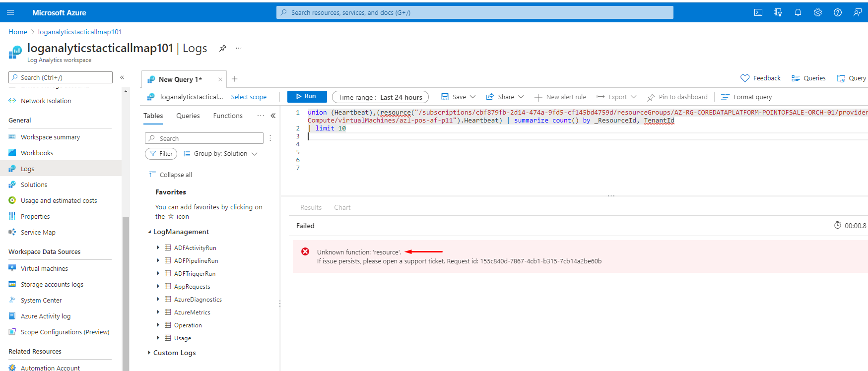
Task: Select the New Query 1 tab
Action: (x=180, y=79)
